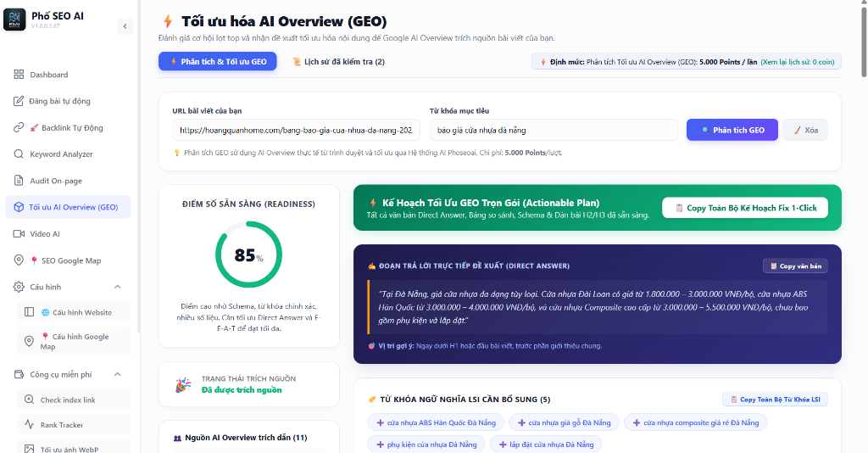
Task: Open Backlink Tự Động page
Action: click(68, 127)
